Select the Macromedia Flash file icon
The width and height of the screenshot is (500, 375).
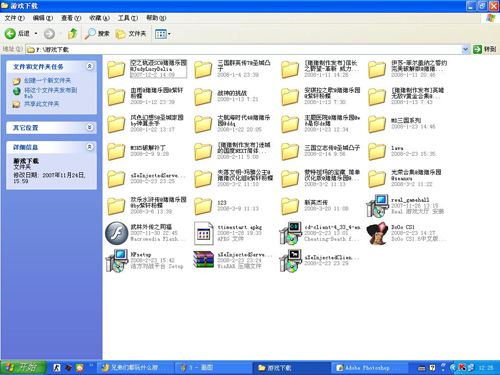[117, 233]
